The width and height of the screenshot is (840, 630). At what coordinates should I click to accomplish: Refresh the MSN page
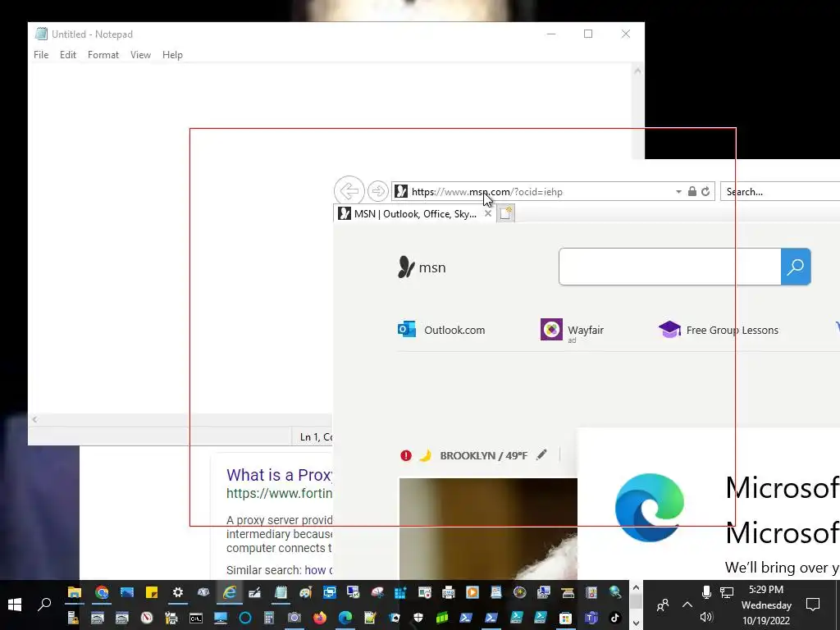pos(705,191)
